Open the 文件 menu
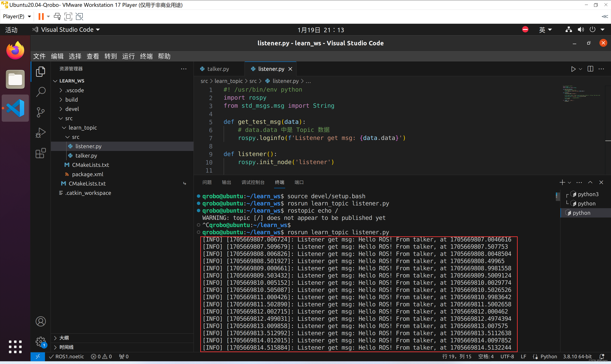 point(39,56)
